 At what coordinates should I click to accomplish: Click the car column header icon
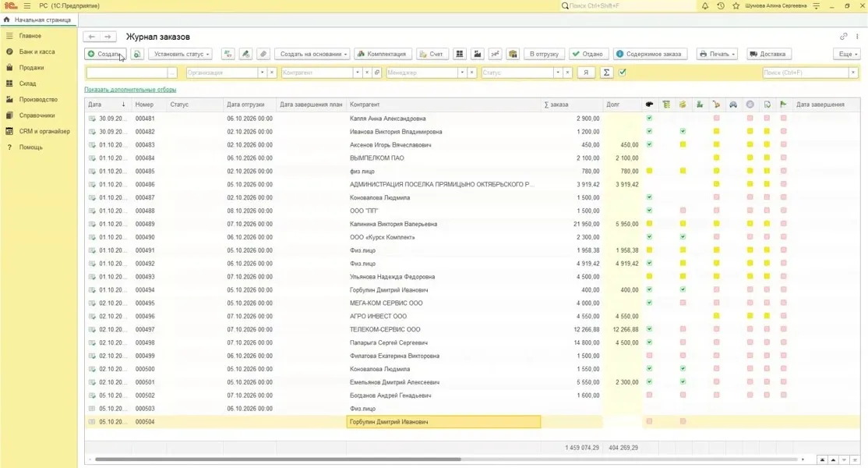pos(733,104)
